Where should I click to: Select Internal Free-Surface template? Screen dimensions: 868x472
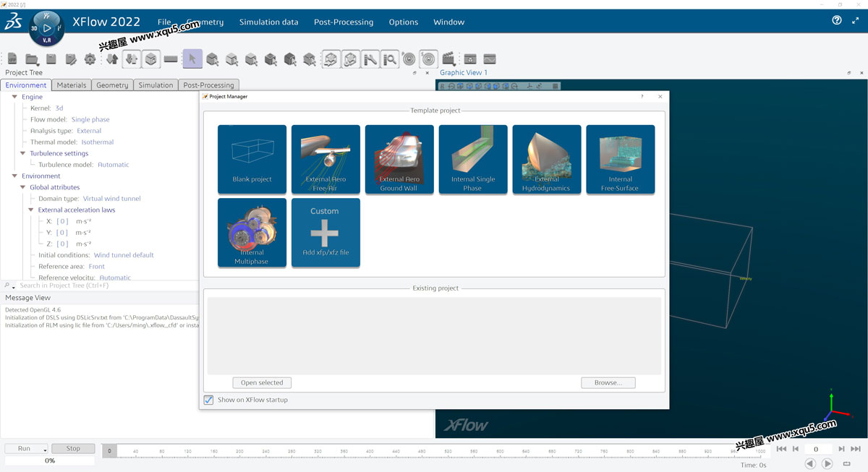621,159
